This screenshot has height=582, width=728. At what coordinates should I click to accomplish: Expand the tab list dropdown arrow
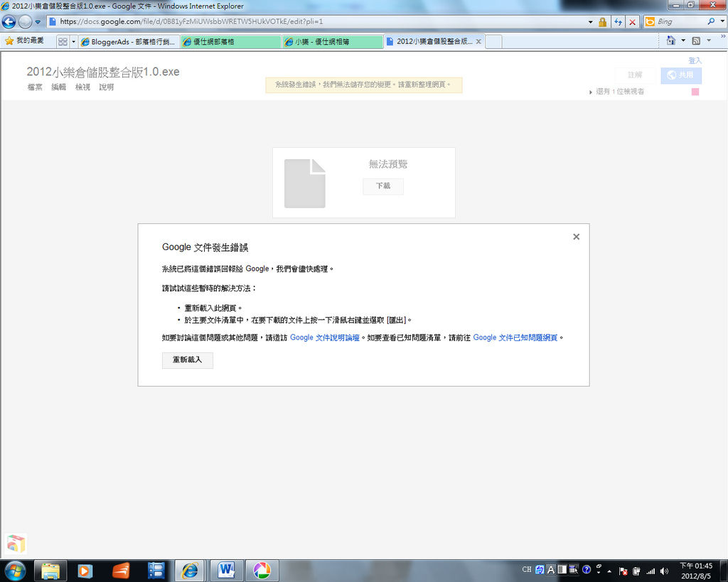(x=73, y=42)
